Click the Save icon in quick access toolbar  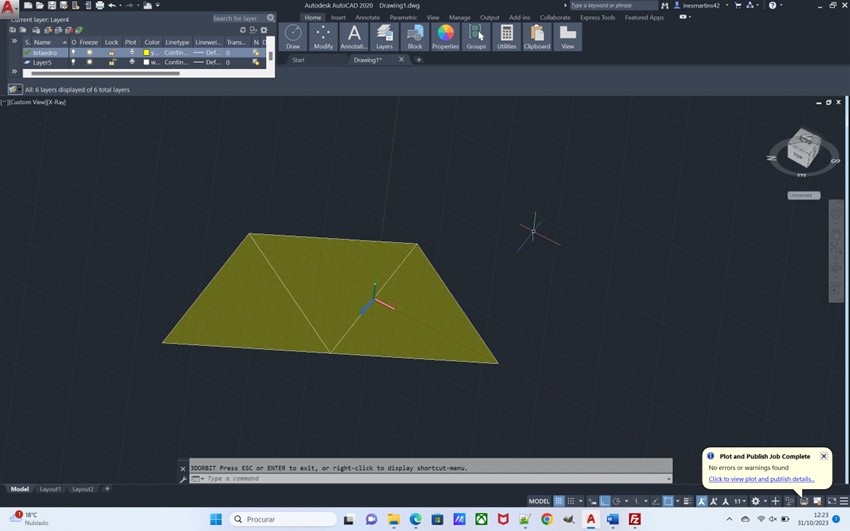(x=51, y=5)
